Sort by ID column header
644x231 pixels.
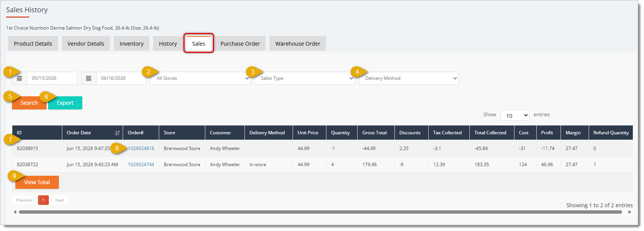pyautogui.click(x=37, y=133)
